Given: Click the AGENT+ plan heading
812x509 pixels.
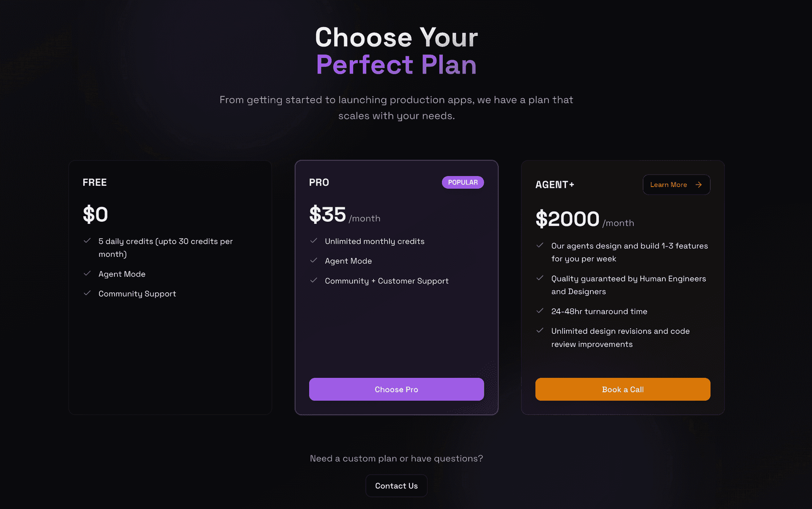Looking at the screenshot, I should 555,184.
